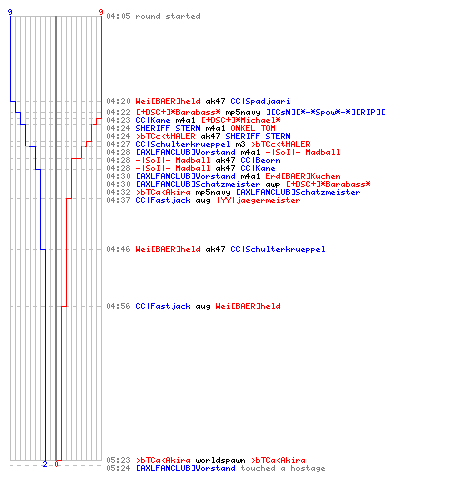Click touched a hostage event text
The width and height of the screenshot is (450, 500).
pyautogui.click(x=283, y=468)
